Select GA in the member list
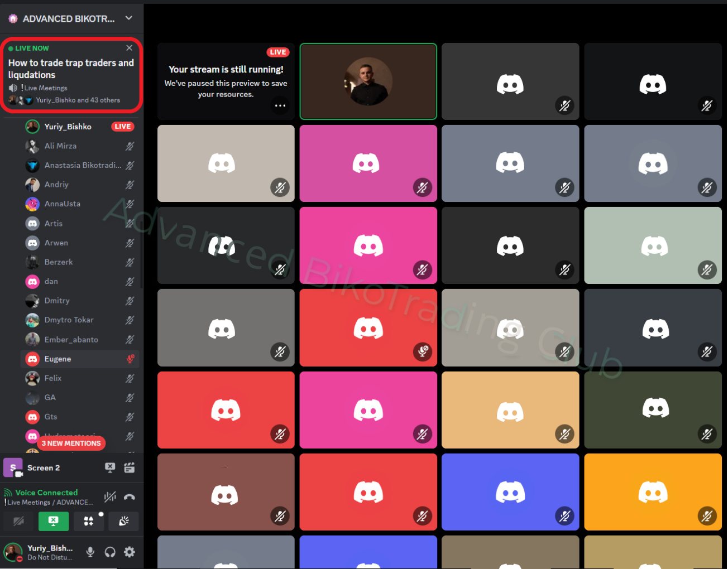 tap(79, 398)
